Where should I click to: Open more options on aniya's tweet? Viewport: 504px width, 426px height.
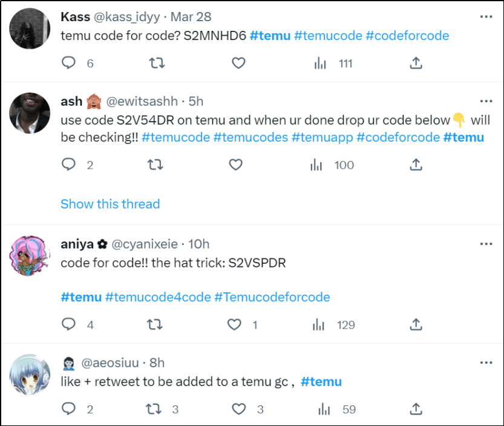[x=486, y=244]
